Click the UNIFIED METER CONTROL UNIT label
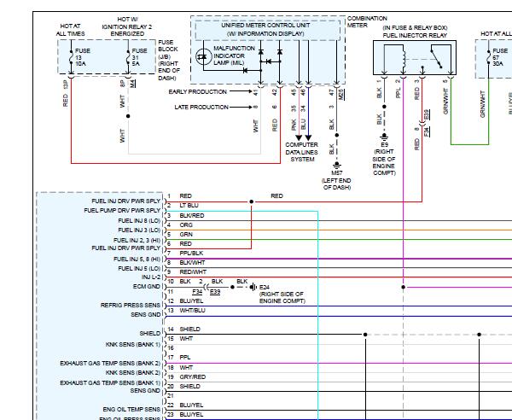Viewport: 512px width, 420px height. (x=265, y=25)
